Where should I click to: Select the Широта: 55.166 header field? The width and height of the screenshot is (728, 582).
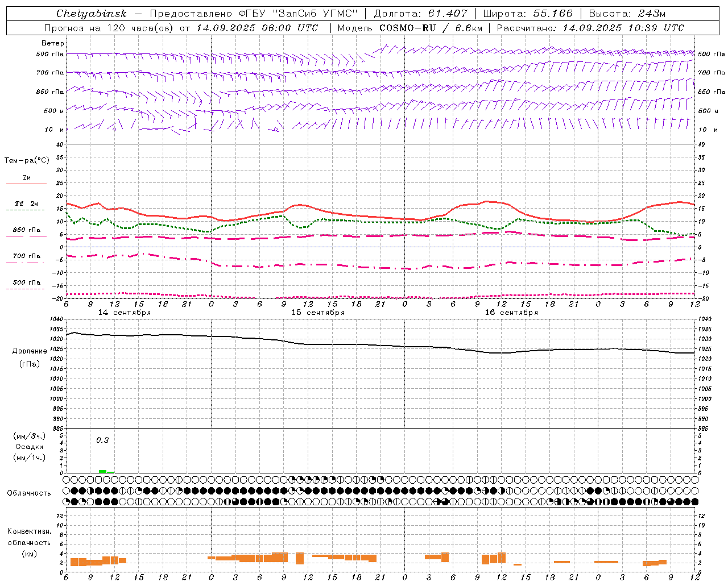coord(528,14)
